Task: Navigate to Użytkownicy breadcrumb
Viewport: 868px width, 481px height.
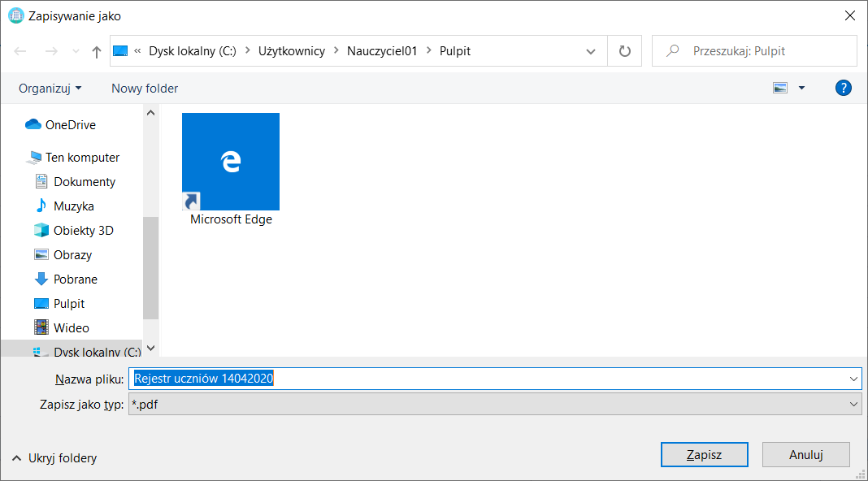Action: [x=292, y=51]
